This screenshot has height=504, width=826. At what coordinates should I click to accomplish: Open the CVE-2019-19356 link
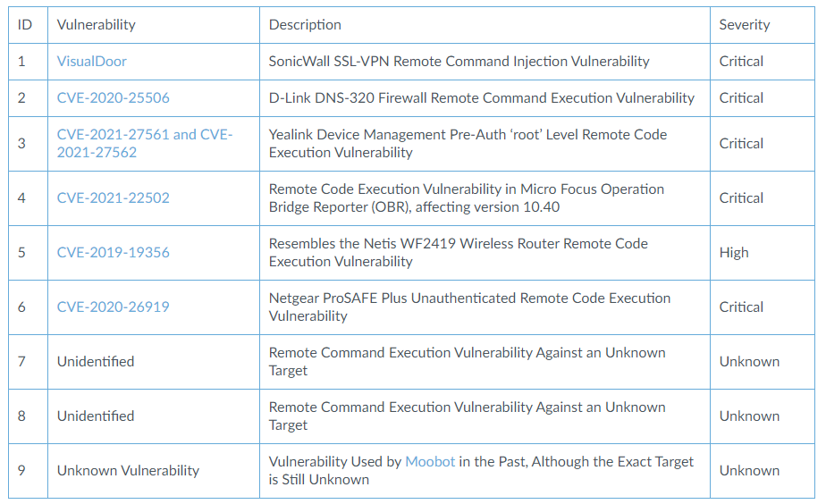[x=114, y=252]
